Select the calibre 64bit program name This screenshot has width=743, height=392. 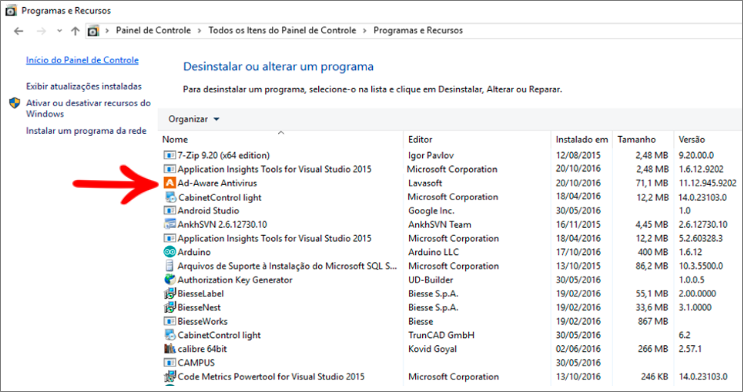point(202,348)
